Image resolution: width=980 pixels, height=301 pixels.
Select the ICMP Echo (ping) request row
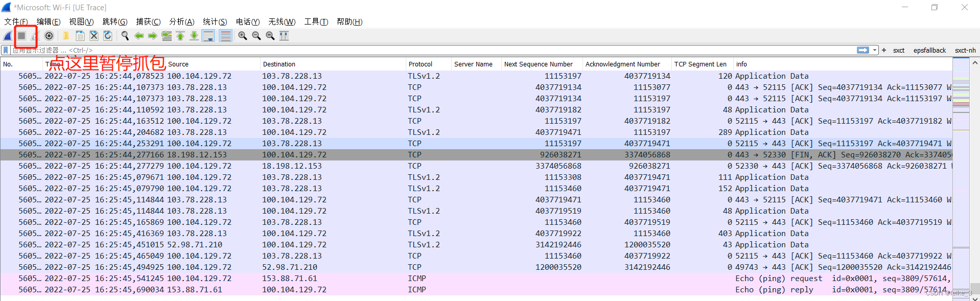pyautogui.click(x=476, y=278)
